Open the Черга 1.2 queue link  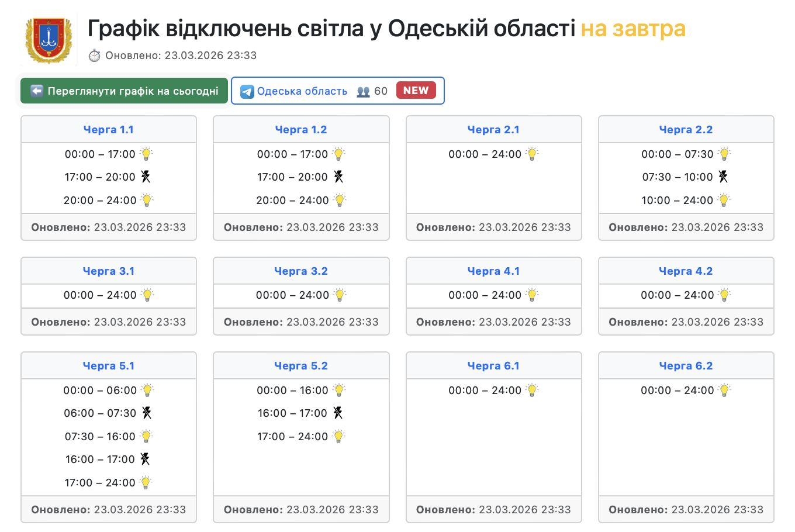click(300, 130)
